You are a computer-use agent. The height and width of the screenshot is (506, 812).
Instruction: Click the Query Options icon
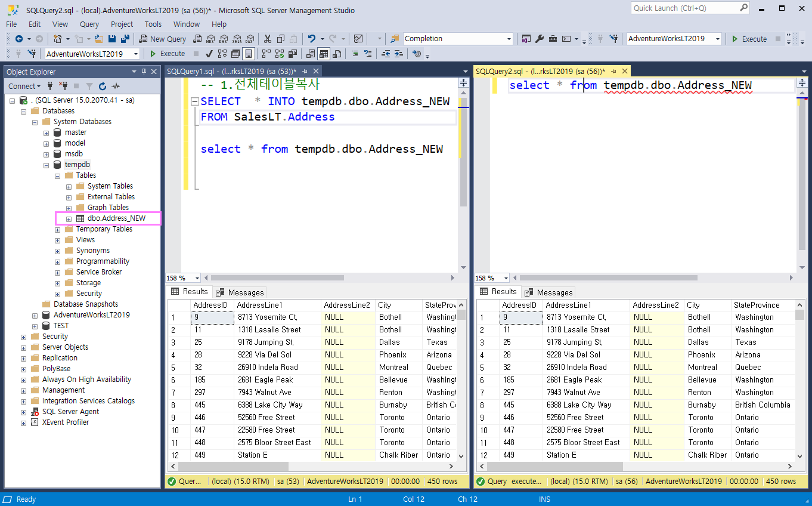click(x=235, y=54)
